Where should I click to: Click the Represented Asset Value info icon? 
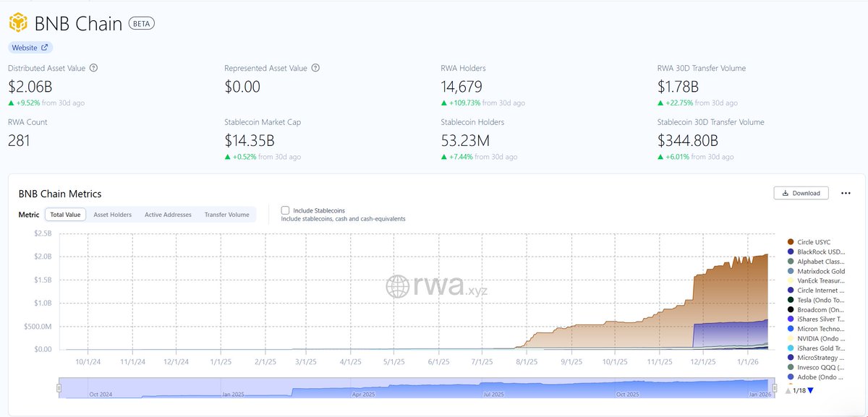[x=315, y=68]
